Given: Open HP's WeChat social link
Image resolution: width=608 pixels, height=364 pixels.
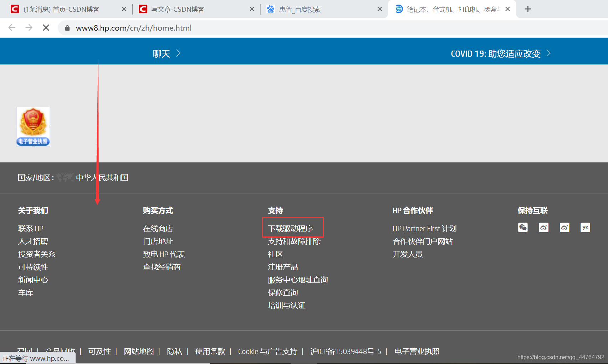Looking at the screenshot, I should click(523, 228).
